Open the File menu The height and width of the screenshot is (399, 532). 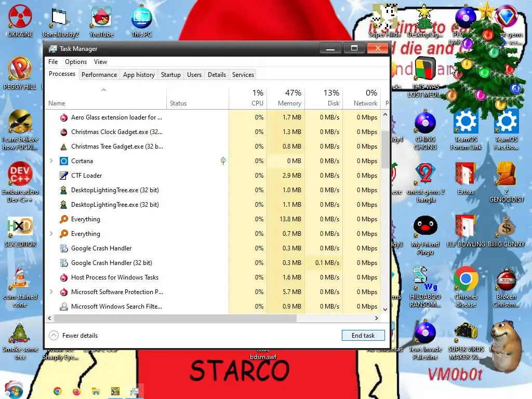[x=53, y=62]
